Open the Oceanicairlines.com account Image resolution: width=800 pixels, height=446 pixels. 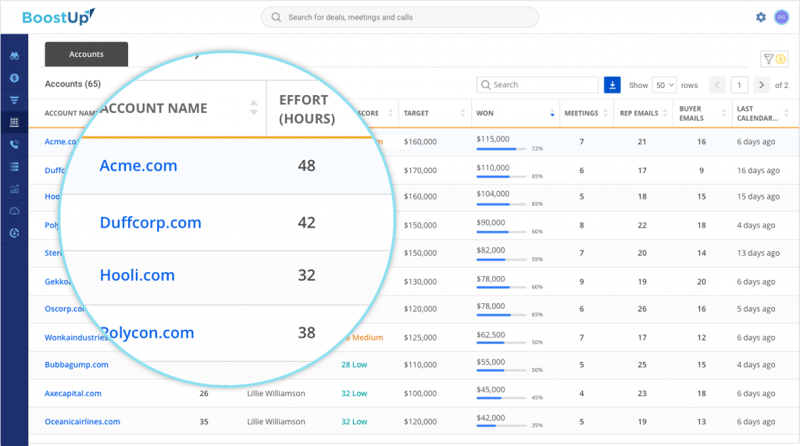82,422
